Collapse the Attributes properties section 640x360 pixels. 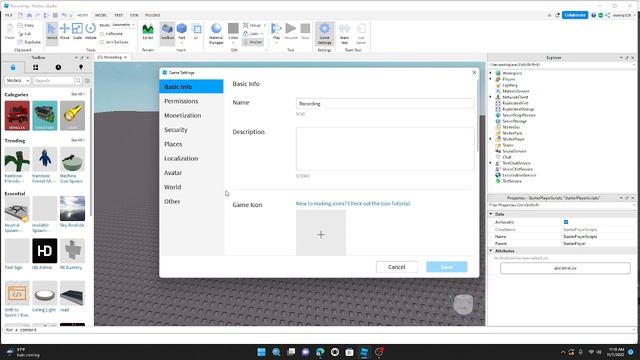point(491,251)
